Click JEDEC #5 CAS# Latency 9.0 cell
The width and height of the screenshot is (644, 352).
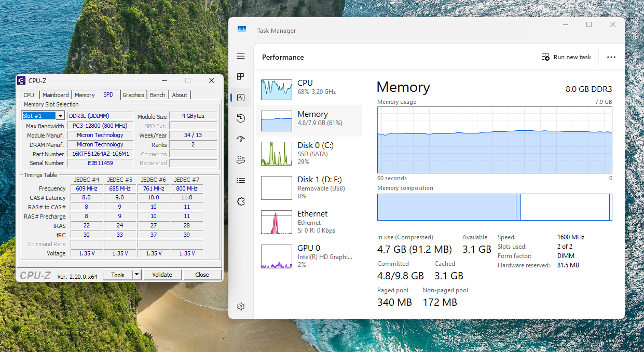point(120,197)
